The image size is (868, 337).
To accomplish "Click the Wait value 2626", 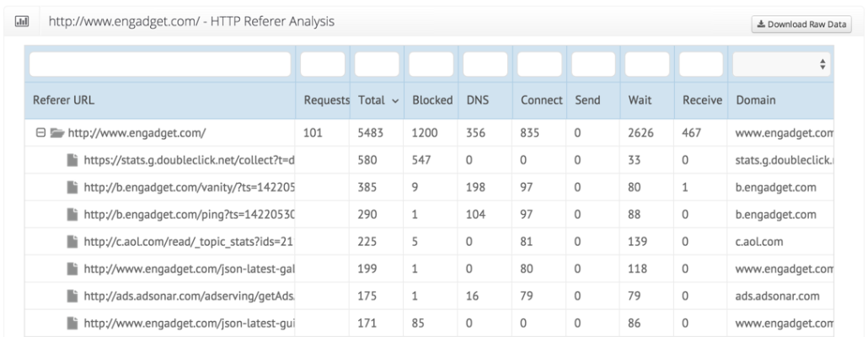I will 641,133.
